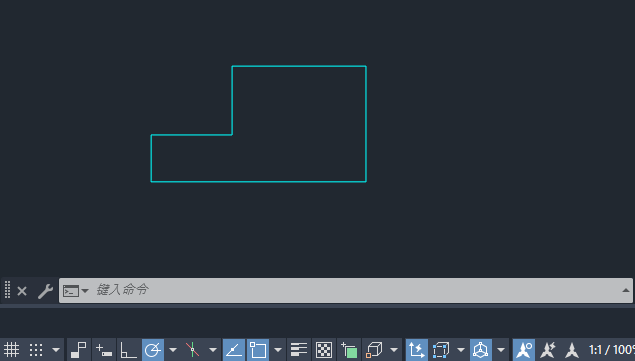Toggle infer constraints icon
Screen dimensions: 635x361
click(x=79, y=350)
